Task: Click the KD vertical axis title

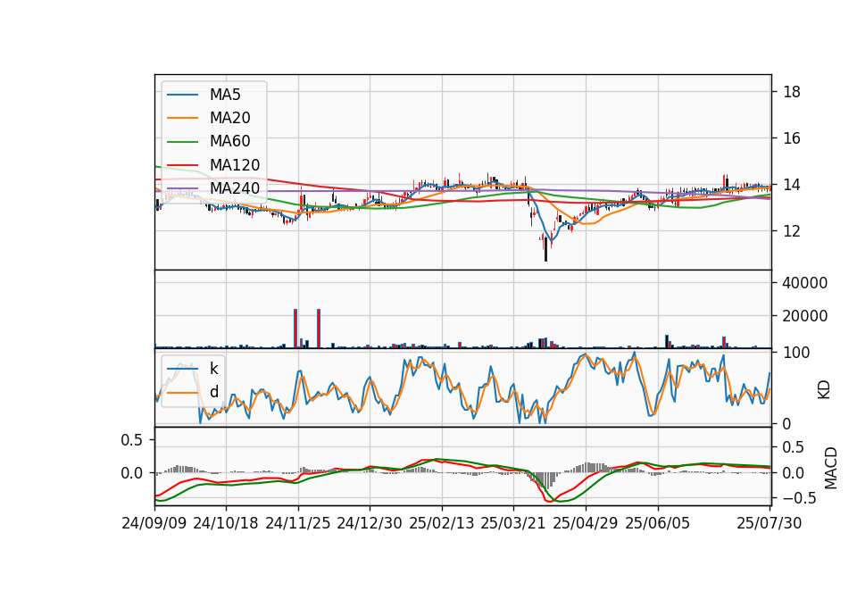Action: click(x=824, y=390)
